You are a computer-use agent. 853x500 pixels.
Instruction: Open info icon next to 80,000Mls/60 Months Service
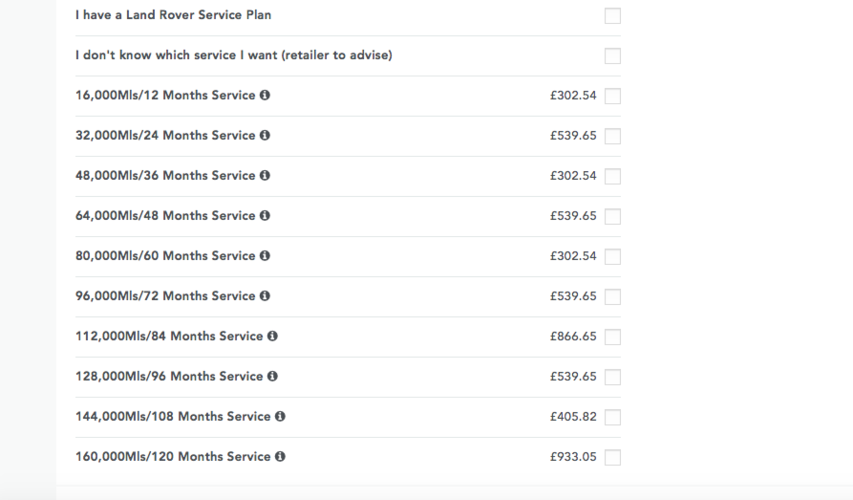pos(265,256)
